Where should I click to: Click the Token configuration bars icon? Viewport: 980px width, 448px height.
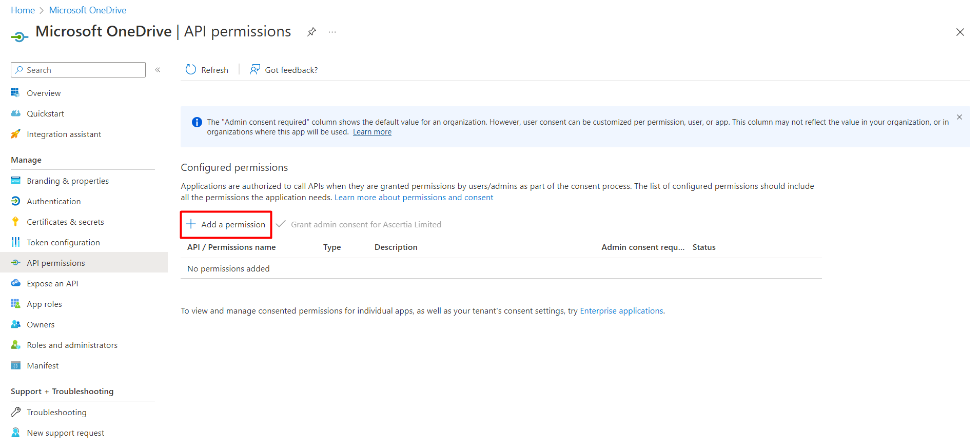tap(15, 242)
